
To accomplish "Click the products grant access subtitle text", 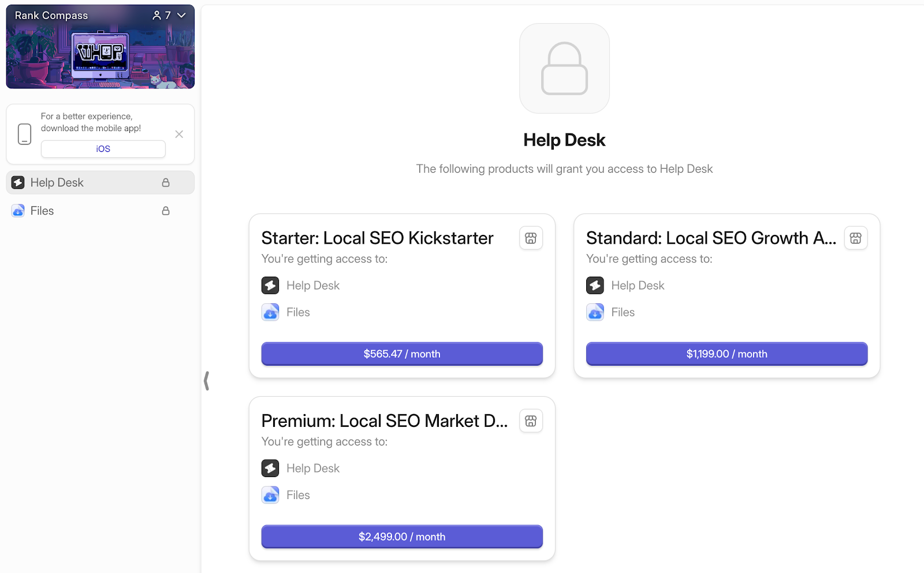I will (x=564, y=169).
